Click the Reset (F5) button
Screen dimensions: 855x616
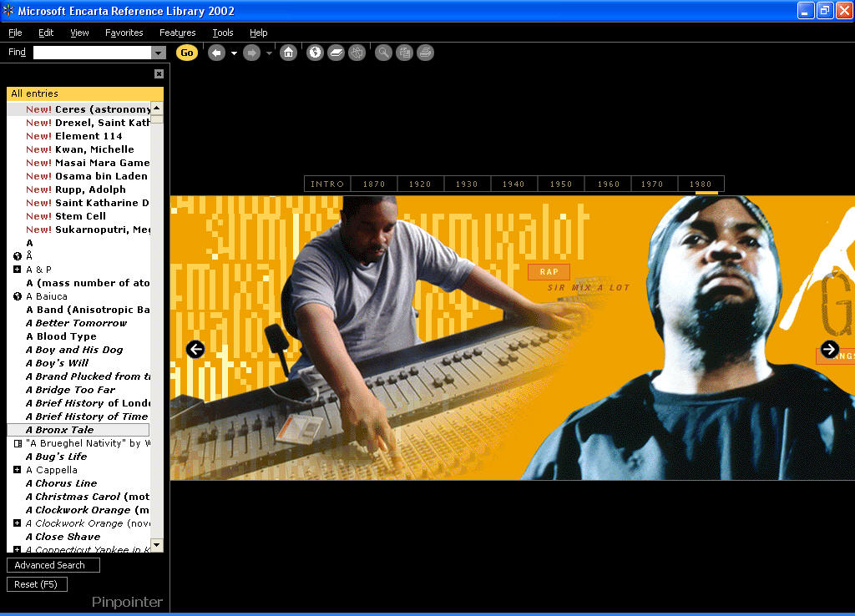coord(37,583)
